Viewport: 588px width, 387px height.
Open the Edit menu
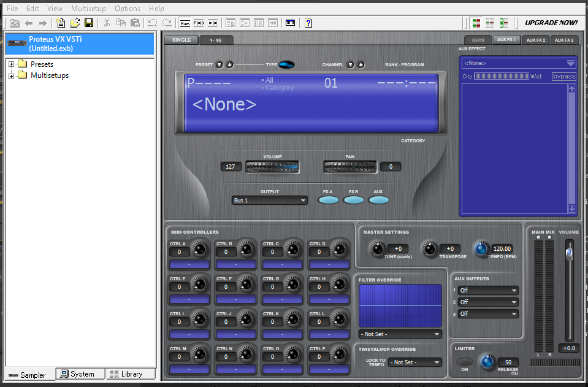pos(32,8)
